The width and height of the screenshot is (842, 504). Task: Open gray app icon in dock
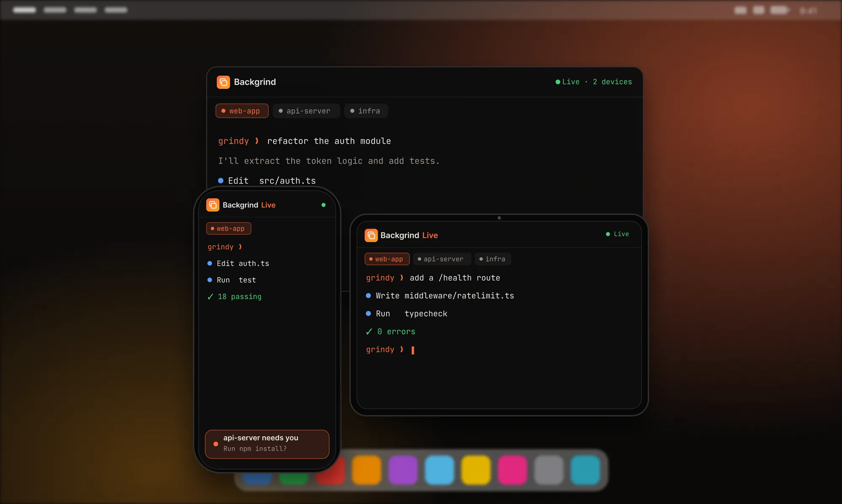tap(549, 470)
